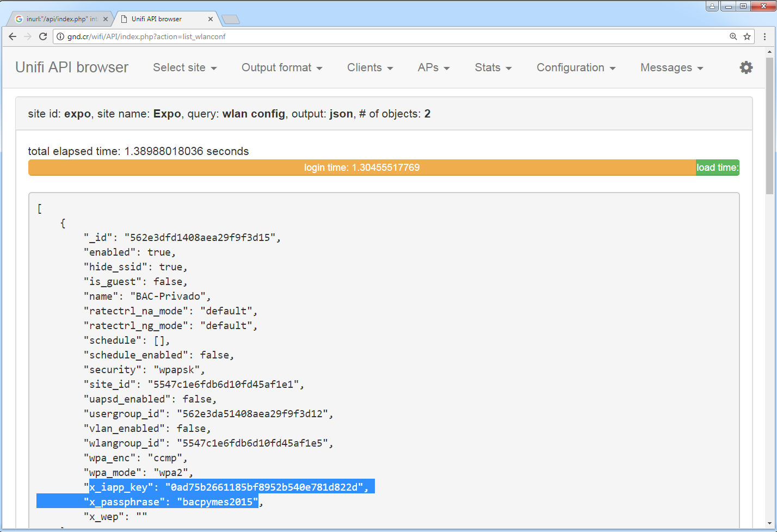The image size is (777, 532).
Task: Click the "schedule_enabled": false line
Action: coord(159,355)
